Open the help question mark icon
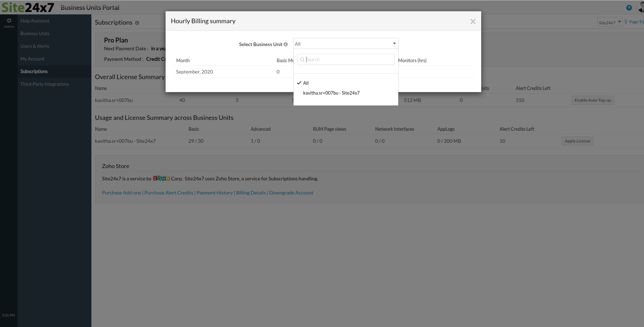The height and width of the screenshot is (327, 644). (x=629, y=8)
